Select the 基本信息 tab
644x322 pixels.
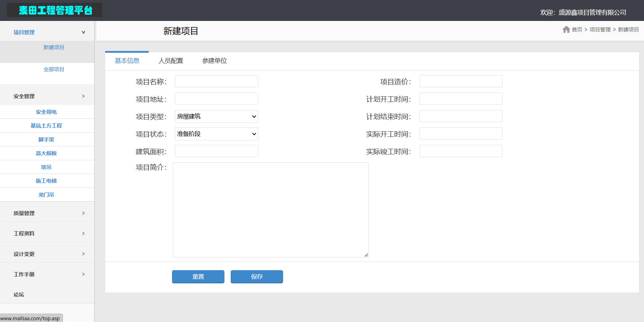(x=127, y=61)
